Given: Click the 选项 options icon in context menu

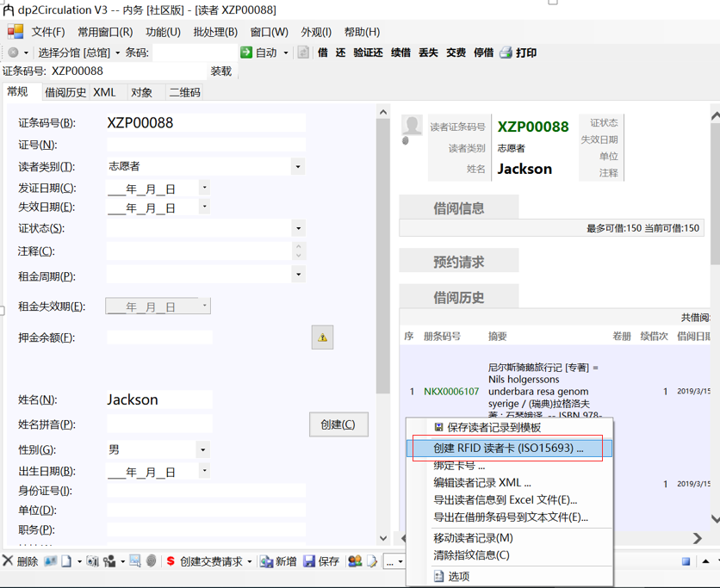Looking at the screenshot, I should (x=439, y=576).
